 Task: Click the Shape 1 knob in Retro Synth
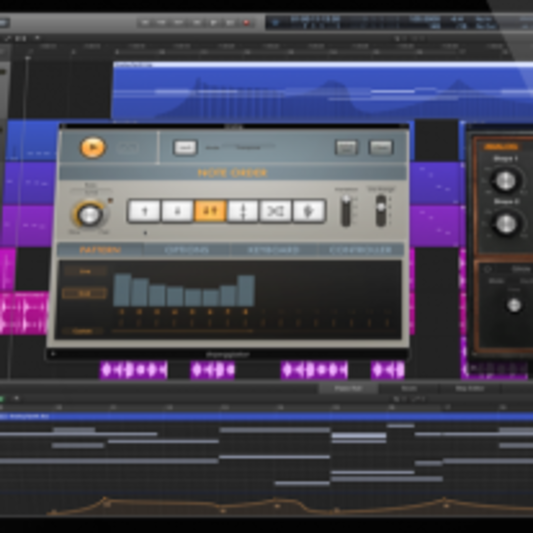505,180
